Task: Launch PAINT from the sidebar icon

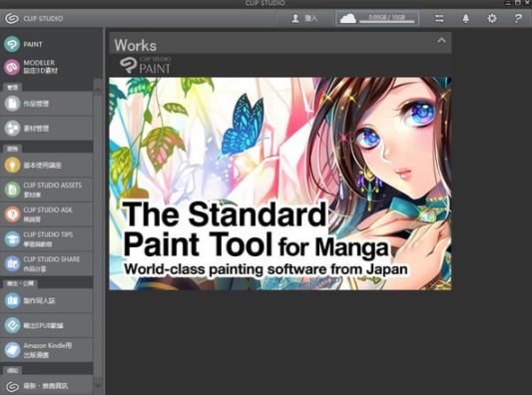Action: coord(12,44)
